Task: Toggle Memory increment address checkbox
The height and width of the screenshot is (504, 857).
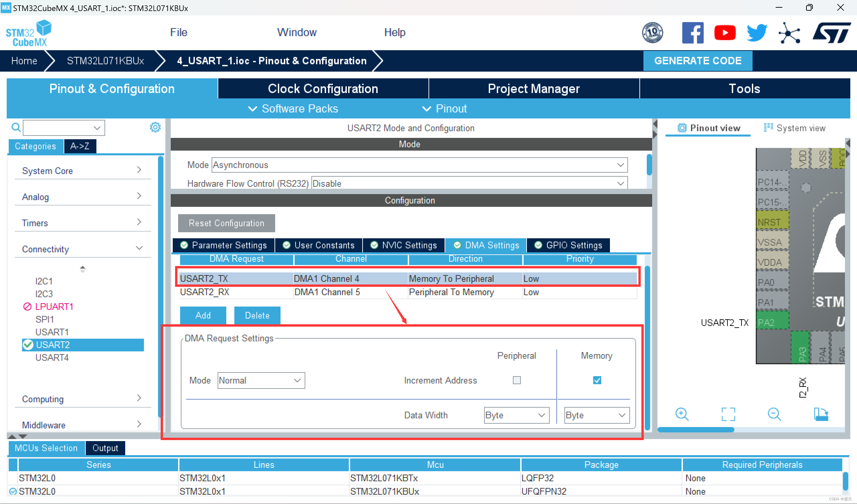Action: click(x=597, y=380)
